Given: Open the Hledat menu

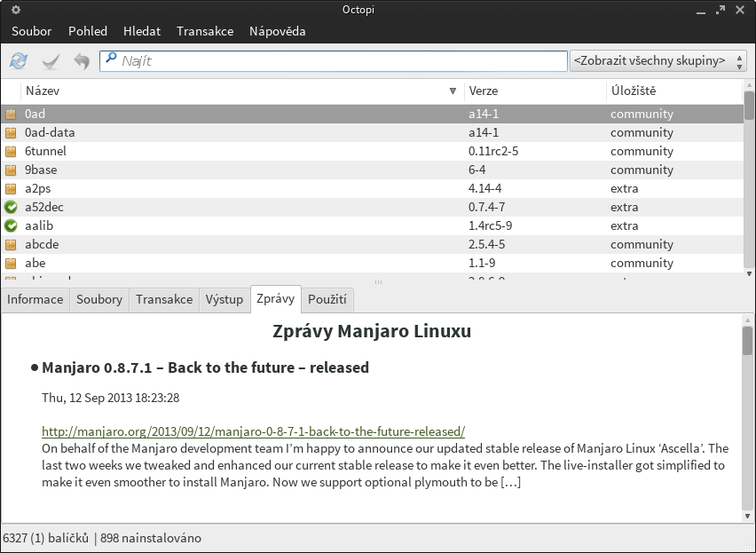Looking at the screenshot, I should (142, 31).
